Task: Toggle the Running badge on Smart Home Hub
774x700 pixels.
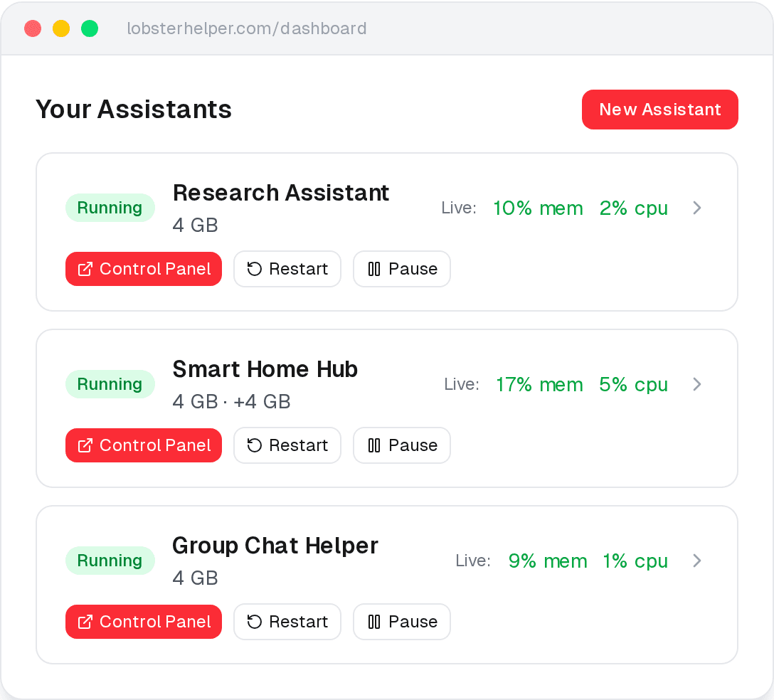Action: coord(110,384)
